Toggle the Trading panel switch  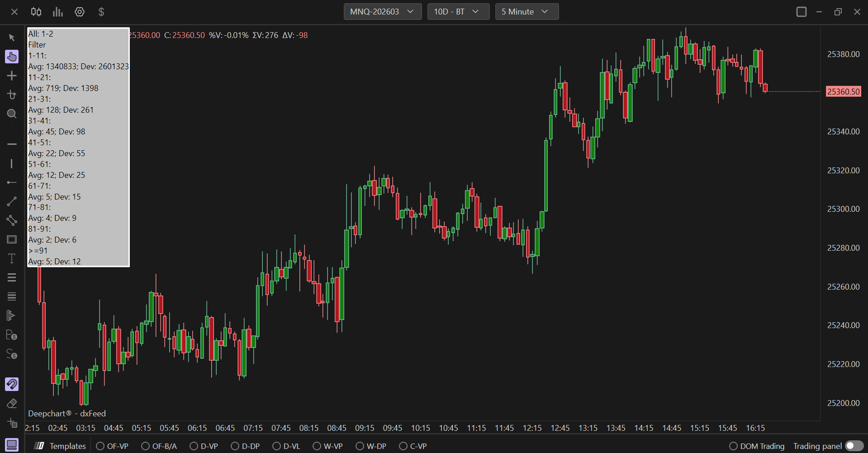[854, 446]
